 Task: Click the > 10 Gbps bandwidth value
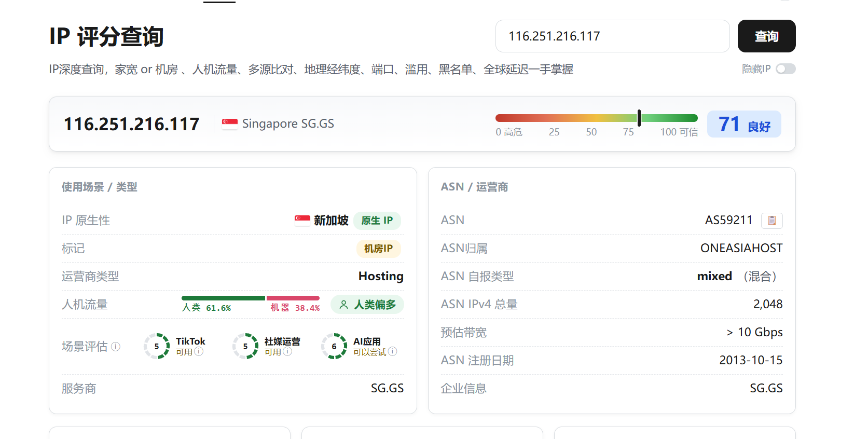pyautogui.click(x=754, y=332)
